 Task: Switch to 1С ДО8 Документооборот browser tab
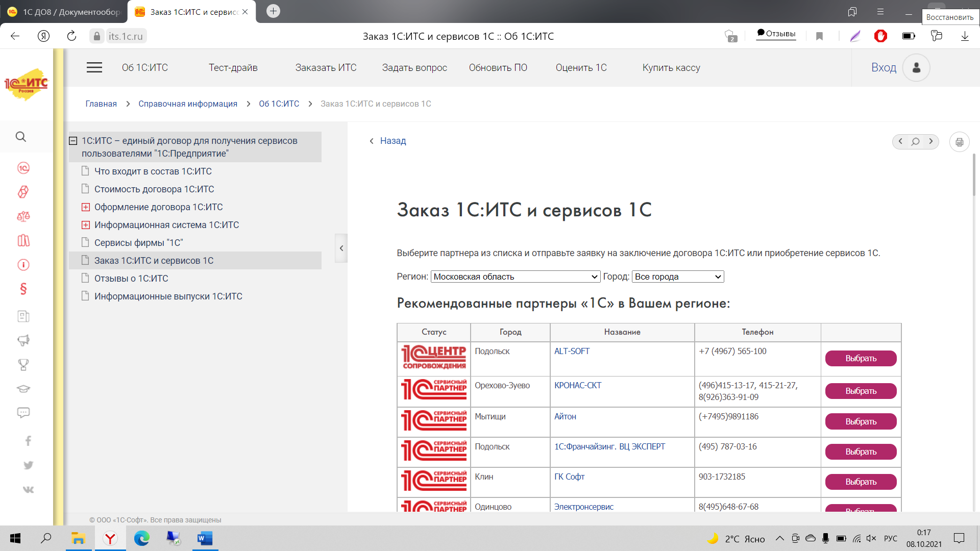coord(63,12)
